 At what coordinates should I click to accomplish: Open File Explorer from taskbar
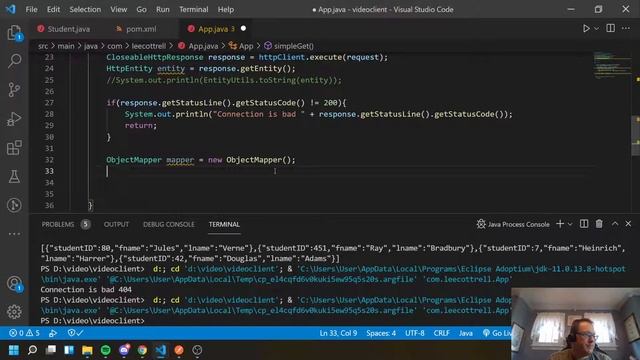(87, 350)
